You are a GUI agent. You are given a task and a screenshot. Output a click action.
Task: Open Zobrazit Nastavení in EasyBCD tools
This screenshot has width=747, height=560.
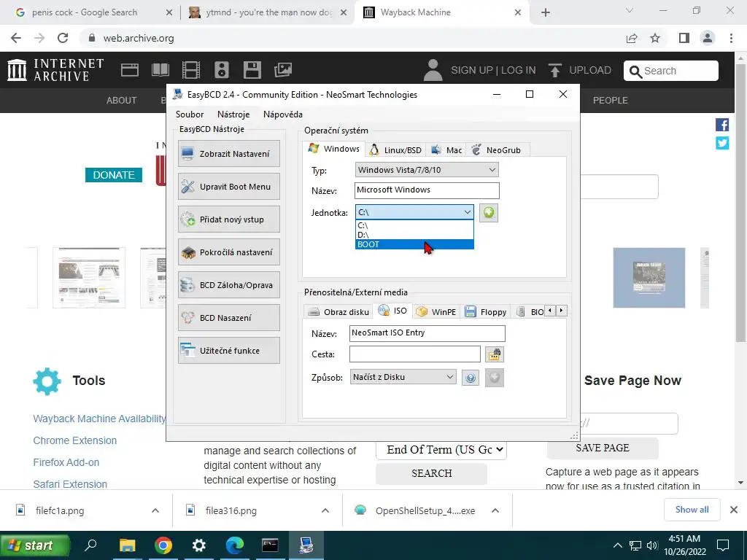pos(228,154)
